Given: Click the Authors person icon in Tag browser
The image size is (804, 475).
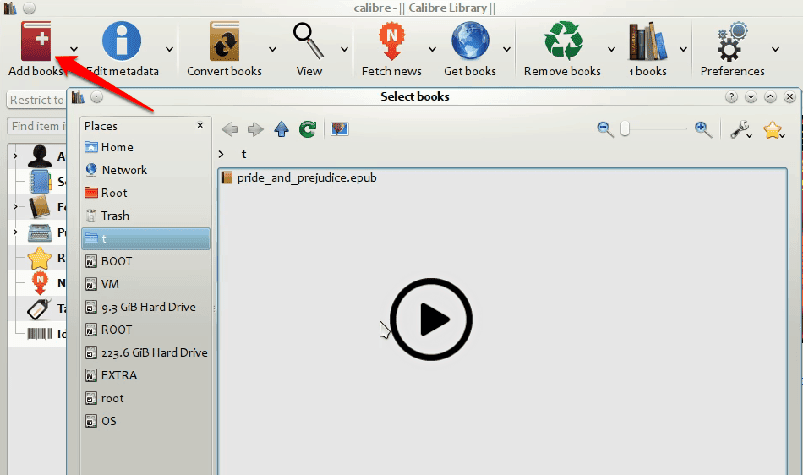Looking at the screenshot, I should click(39, 156).
